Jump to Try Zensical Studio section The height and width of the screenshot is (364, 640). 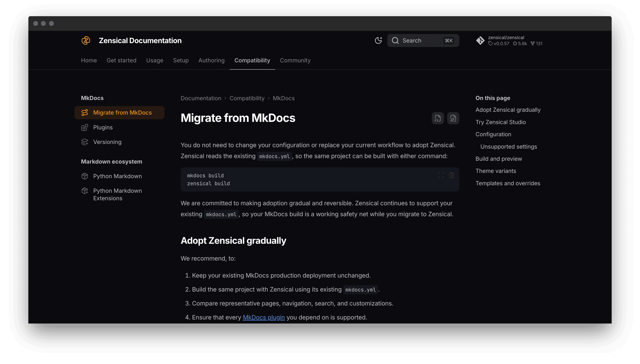coord(500,122)
